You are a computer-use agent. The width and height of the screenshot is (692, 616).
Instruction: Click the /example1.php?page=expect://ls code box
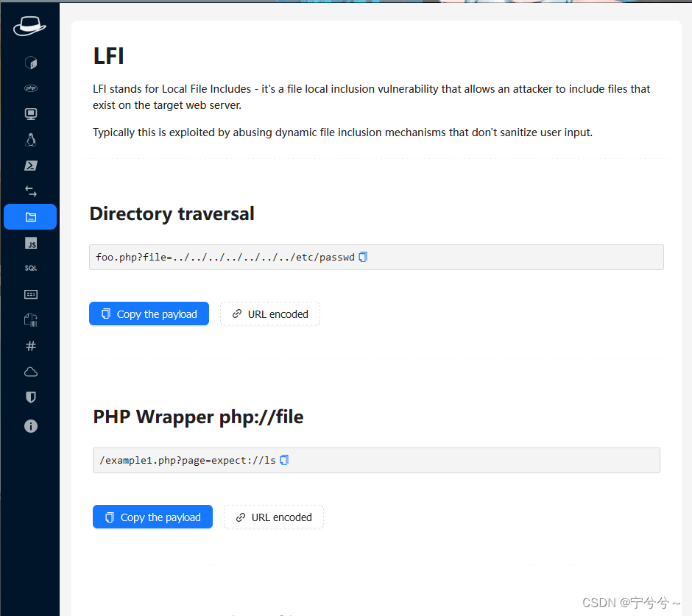pyautogui.click(x=376, y=460)
